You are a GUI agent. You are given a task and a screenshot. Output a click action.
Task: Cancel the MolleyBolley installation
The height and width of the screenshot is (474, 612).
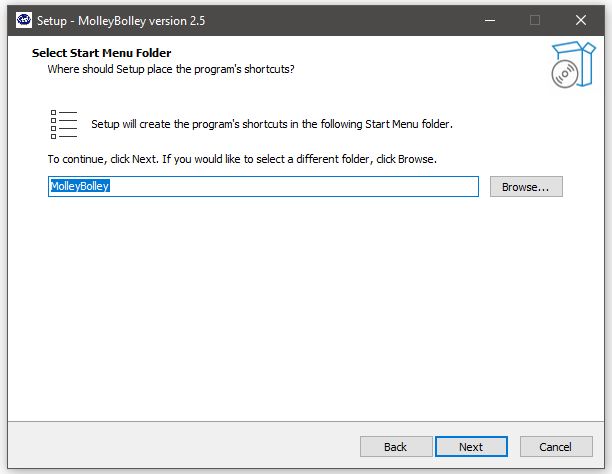(x=556, y=446)
